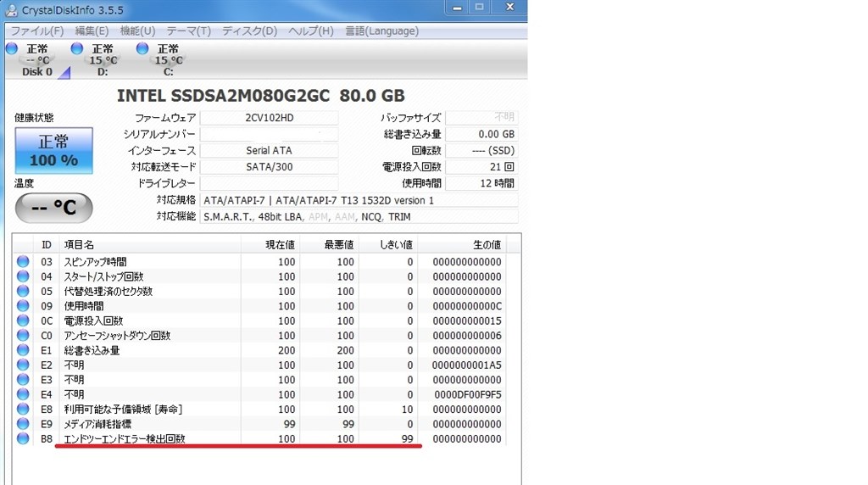Click the transfer mode field SATA/300

(x=269, y=167)
